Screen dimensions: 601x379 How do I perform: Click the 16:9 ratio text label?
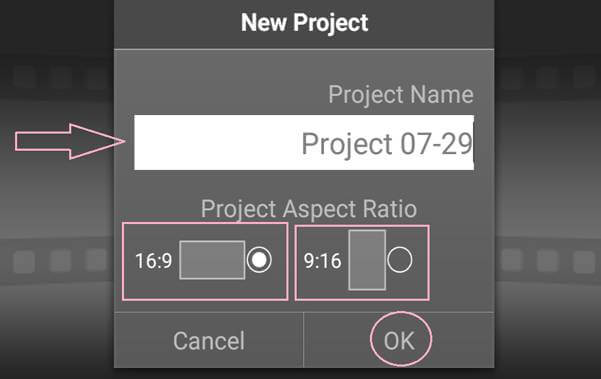pyautogui.click(x=154, y=261)
